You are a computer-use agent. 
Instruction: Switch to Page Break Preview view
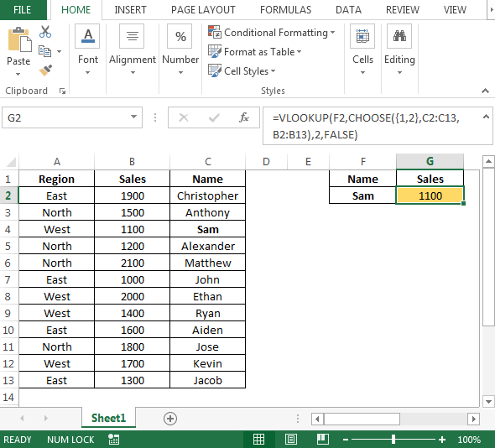[x=323, y=439]
